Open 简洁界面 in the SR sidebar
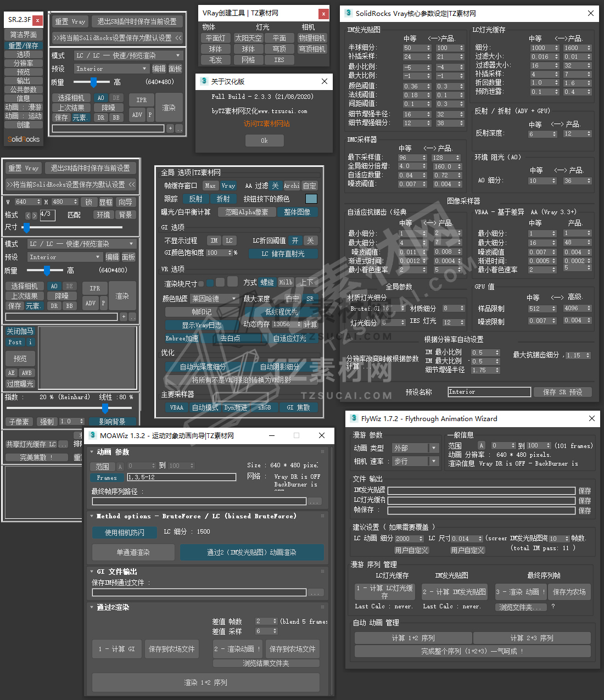The width and height of the screenshot is (604, 700). click(23, 35)
